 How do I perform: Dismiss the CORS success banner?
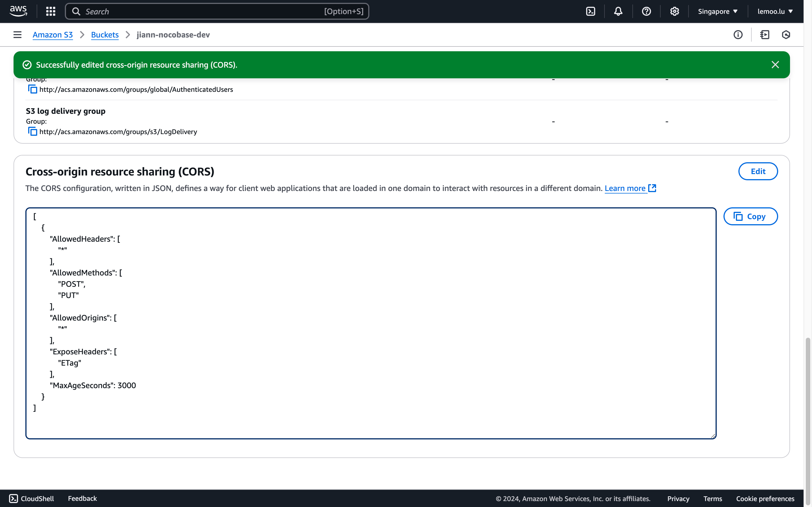pos(775,65)
